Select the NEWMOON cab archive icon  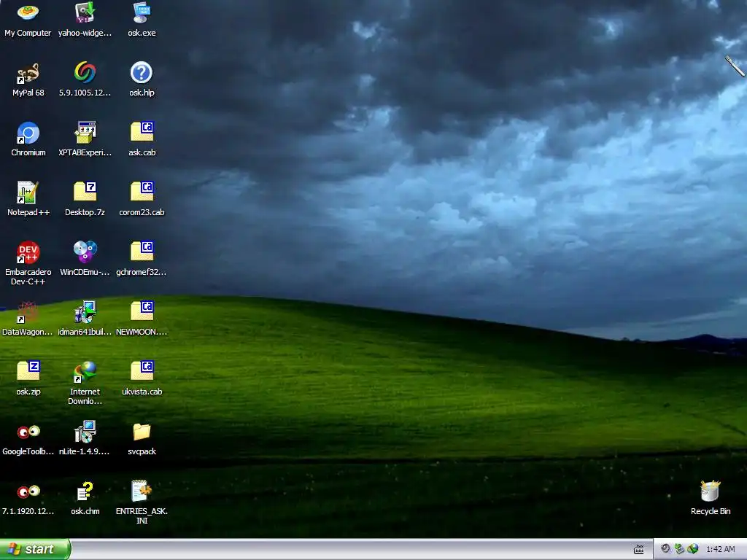(x=142, y=312)
